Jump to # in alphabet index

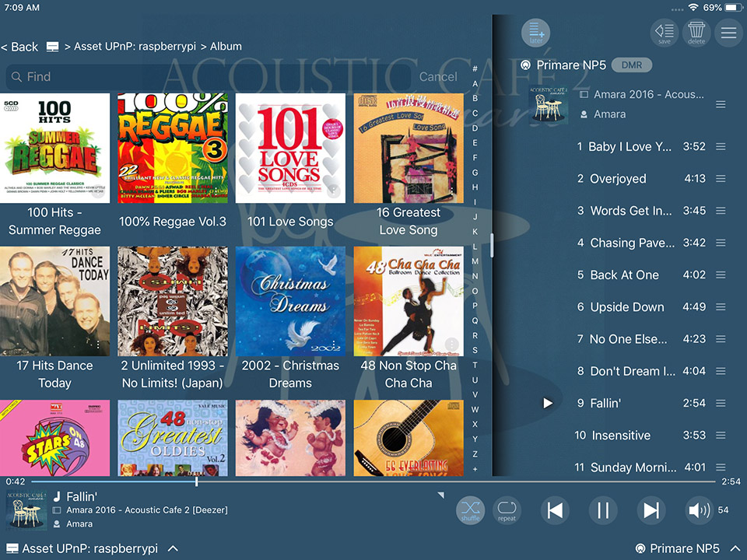tap(475, 68)
